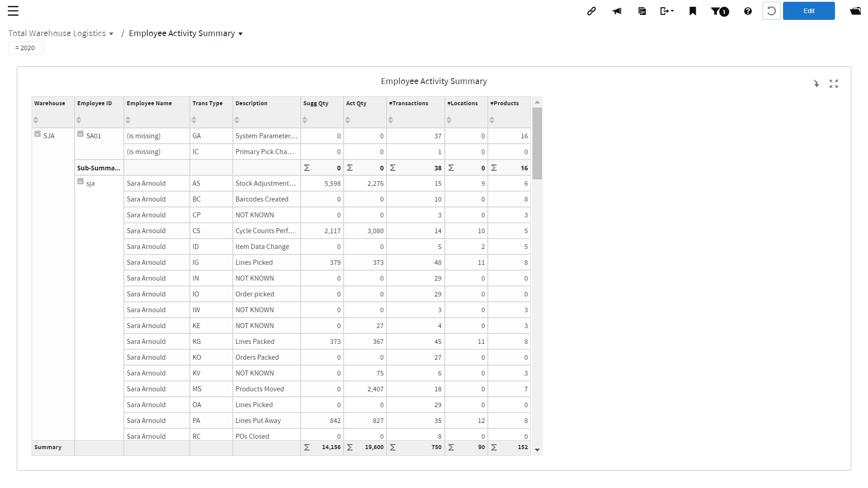Collapse the sja employee group checkbox

tap(80, 181)
